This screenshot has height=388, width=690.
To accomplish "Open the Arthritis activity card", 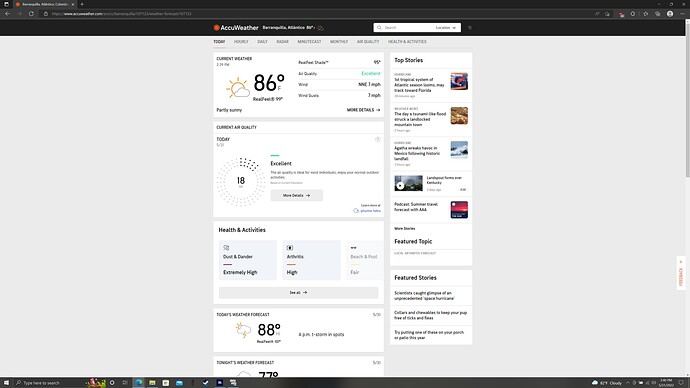I will [311, 260].
